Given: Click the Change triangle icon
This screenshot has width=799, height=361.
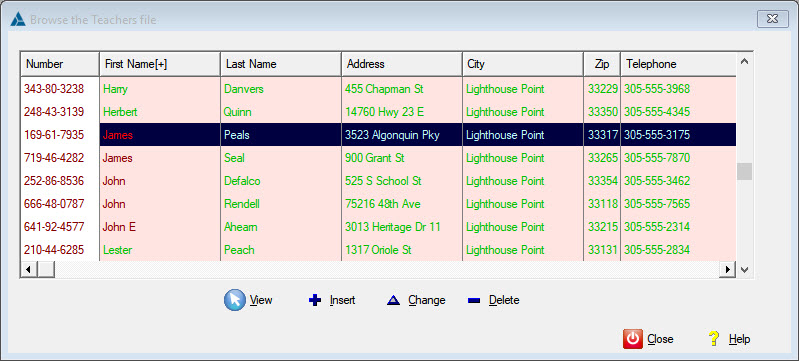Looking at the screenshot, I should [393, 300].
